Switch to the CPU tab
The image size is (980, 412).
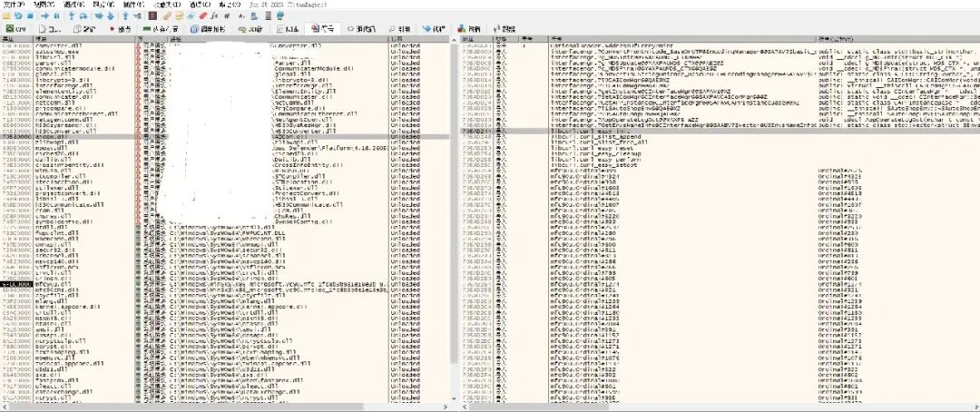click(x=15, y=29)
